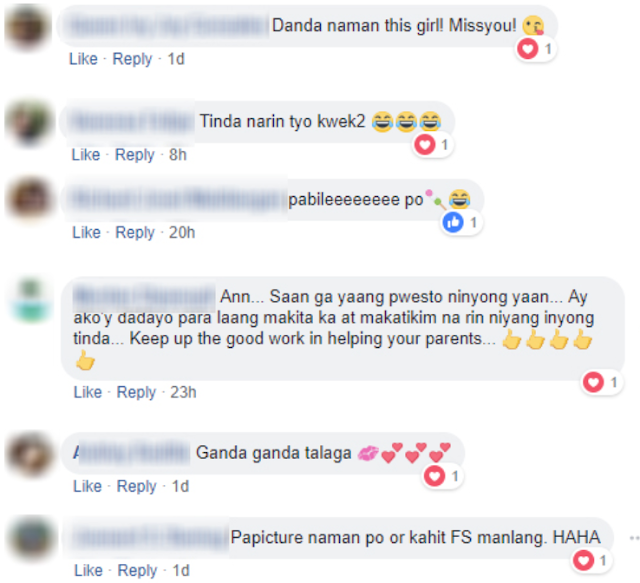Like the 'Danda naman this girl' comment
640x583 pixels.
(x=83, y=59)
